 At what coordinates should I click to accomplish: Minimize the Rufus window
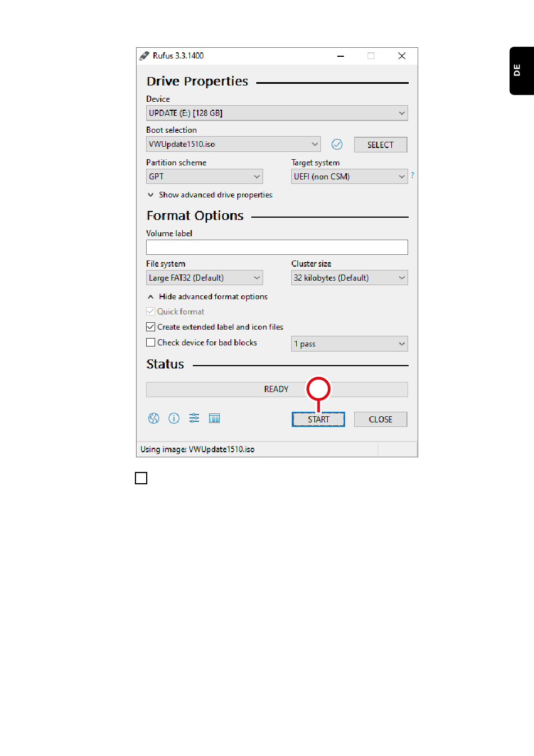(341, 56)
